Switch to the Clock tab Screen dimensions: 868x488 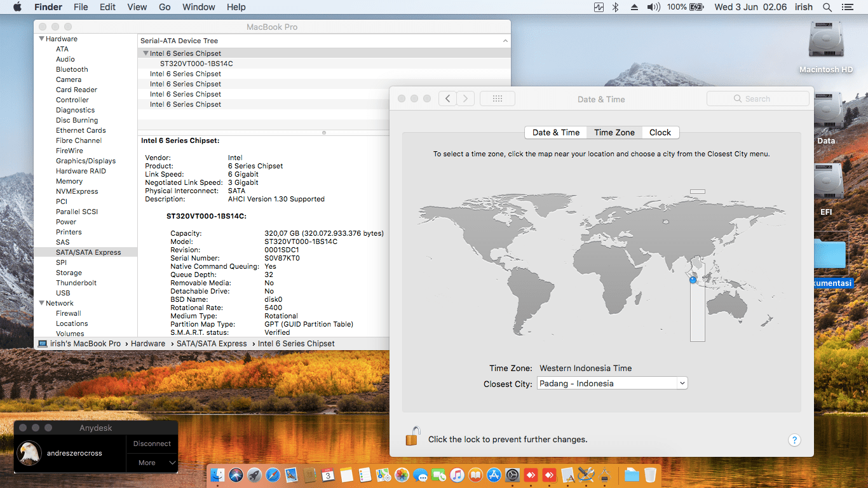pos(660,132)
